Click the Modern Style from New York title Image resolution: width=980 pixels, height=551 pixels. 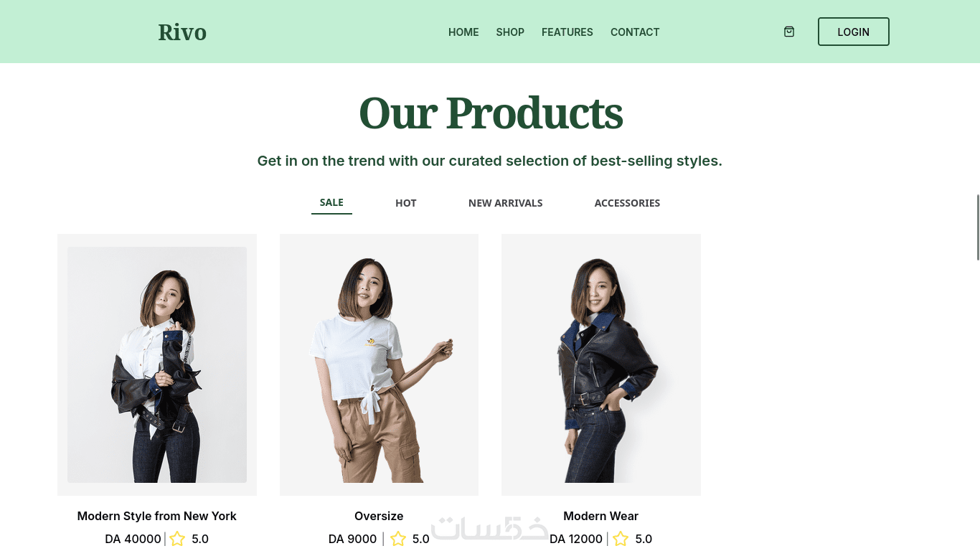coord(157,516)
